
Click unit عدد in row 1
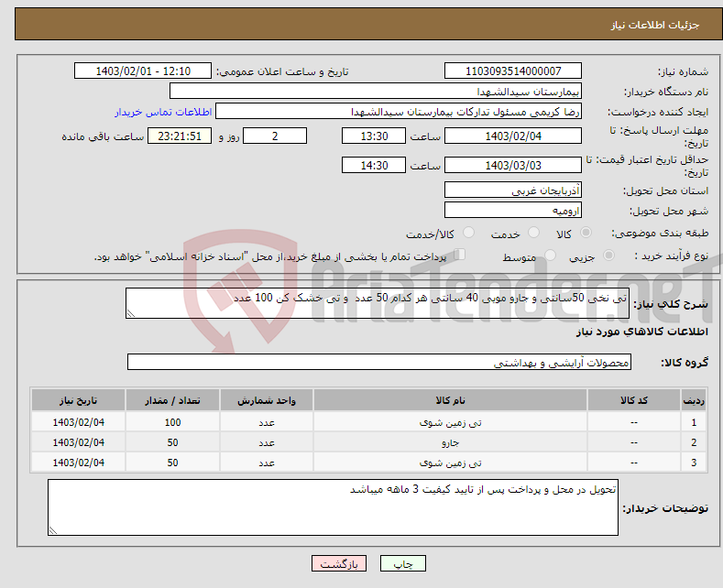[267, 422]
